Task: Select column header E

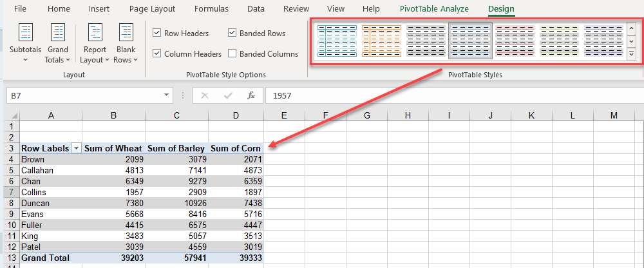Action: tap(284, 115)
